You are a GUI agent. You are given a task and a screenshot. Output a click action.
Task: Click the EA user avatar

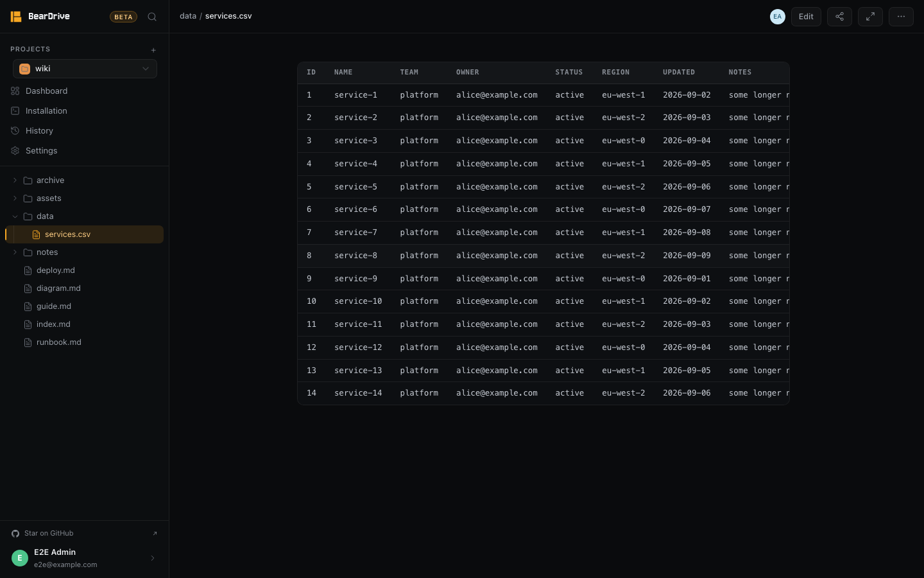point(778,17)
